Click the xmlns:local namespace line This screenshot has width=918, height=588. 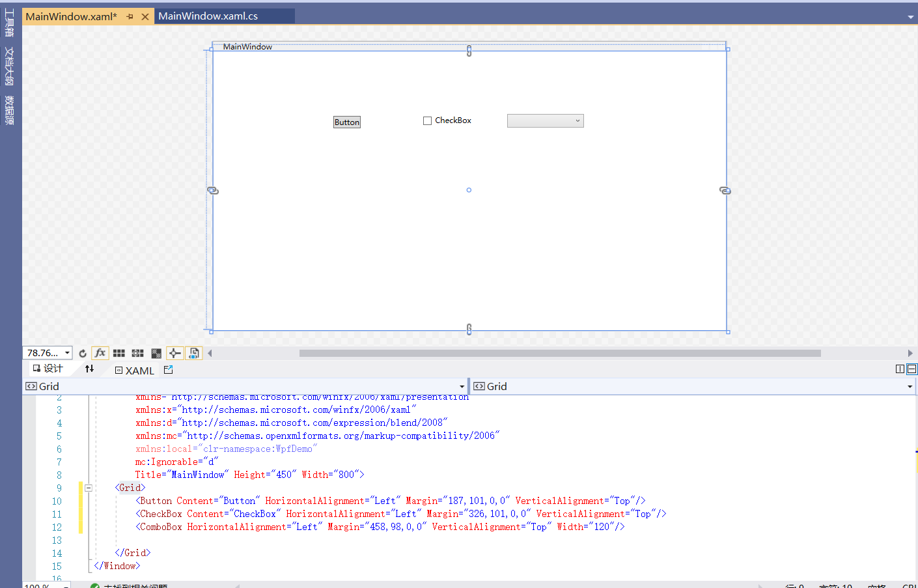point(227,449)
